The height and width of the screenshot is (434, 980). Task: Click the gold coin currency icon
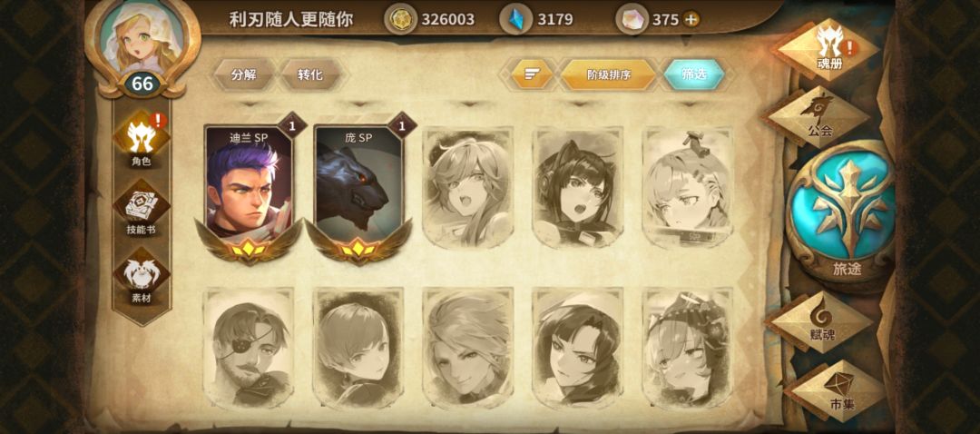click(x=398, y=19)
